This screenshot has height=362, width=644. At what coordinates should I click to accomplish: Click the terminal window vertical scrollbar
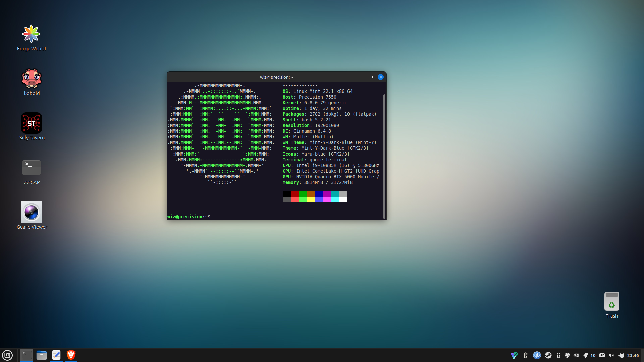click(384, 156)
